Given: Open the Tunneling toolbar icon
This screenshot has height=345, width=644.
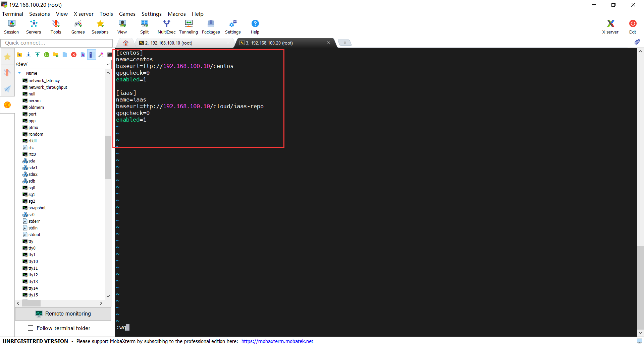Looking at the screenshot, I should (189, 27).
